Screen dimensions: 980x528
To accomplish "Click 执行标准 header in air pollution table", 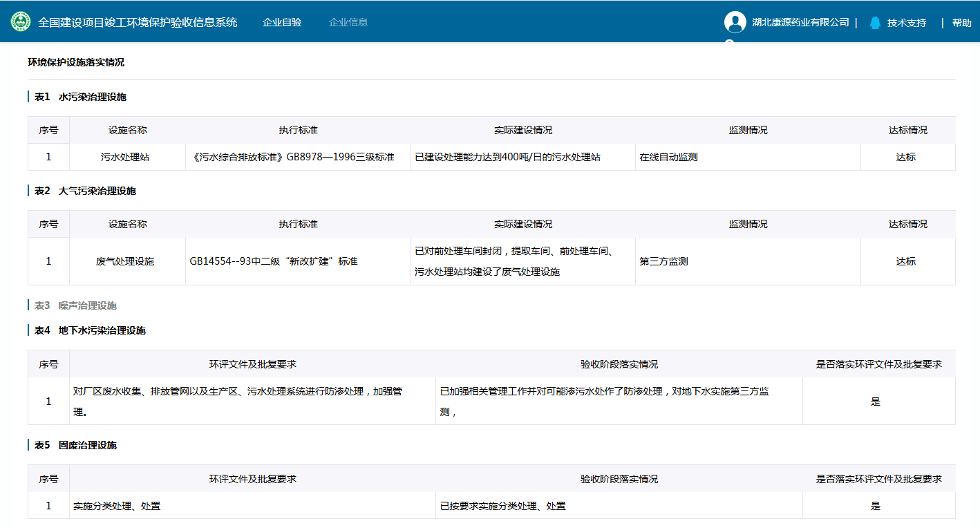I will [298, 224].
